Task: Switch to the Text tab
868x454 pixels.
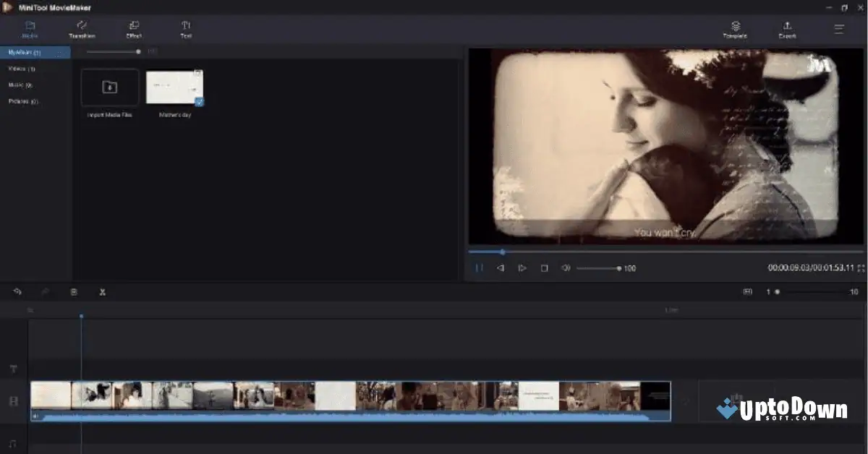Action: tap(185, 30)
